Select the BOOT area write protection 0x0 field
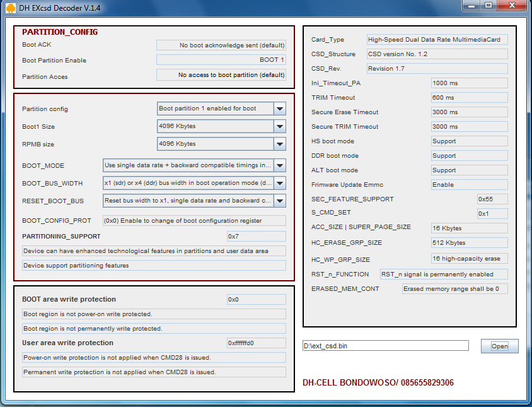Screen dimensions: 532x407 [257, 299]
